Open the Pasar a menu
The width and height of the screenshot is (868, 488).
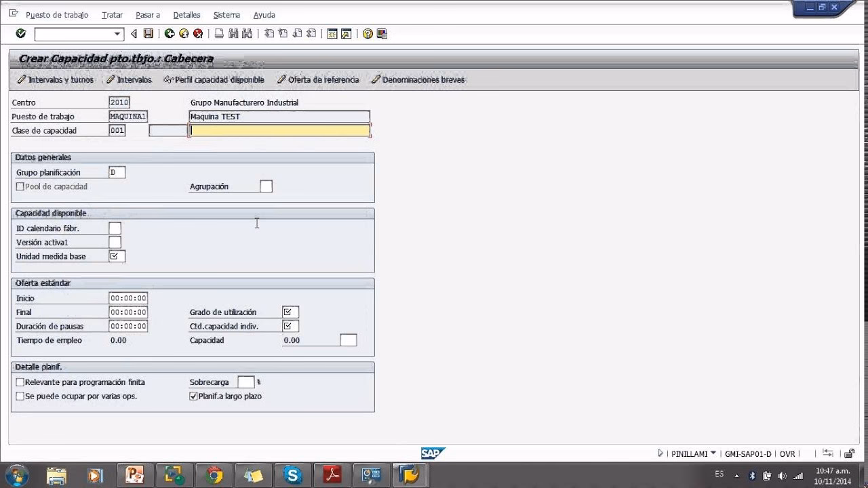(x=148, y=14)
